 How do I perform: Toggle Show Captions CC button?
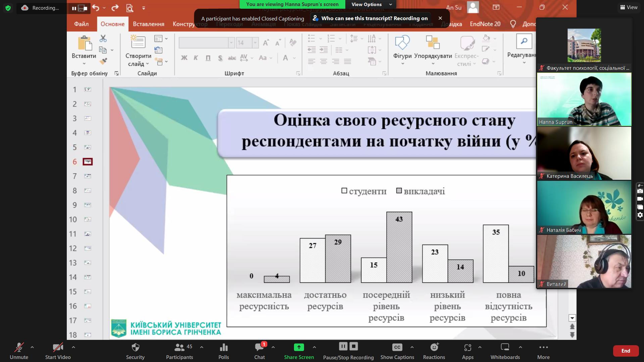tap(397, 348)
